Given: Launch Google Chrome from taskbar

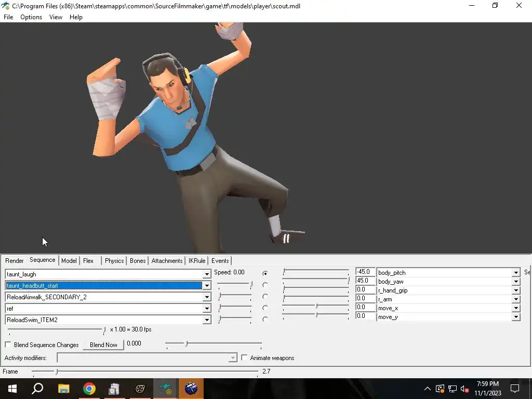Looking at the screenshot, I should coord(89,389).
